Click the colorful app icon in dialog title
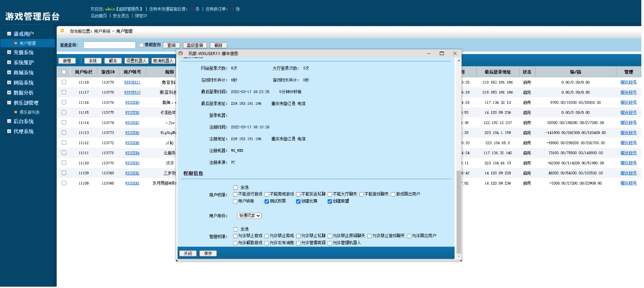Image resolution: width=644 pixels, height=288 pixels. 181,53
